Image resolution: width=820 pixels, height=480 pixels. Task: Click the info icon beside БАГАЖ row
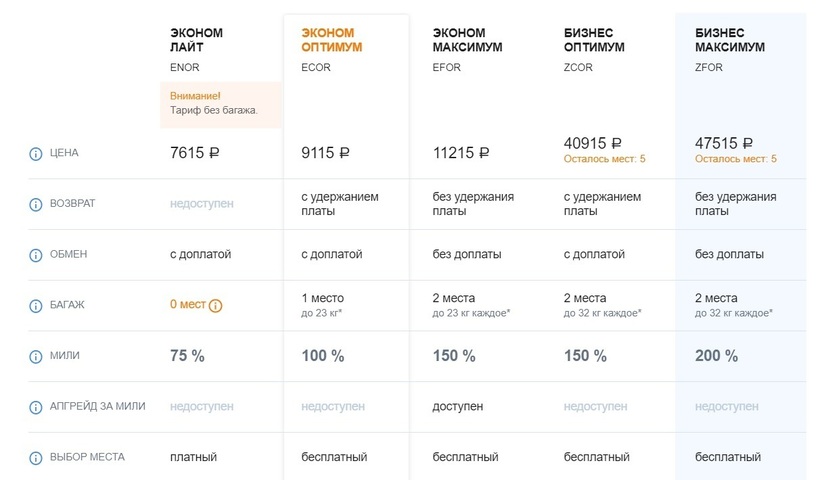(x=35, y=305)
